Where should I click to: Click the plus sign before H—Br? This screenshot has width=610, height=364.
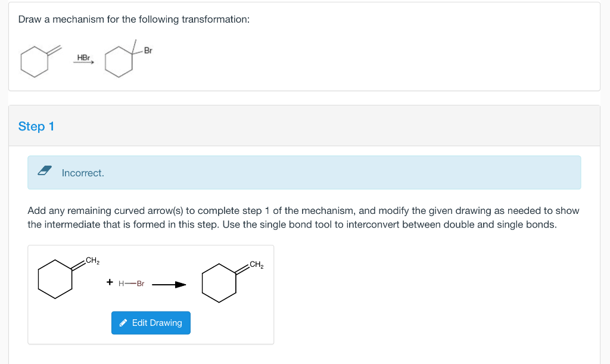110,282
